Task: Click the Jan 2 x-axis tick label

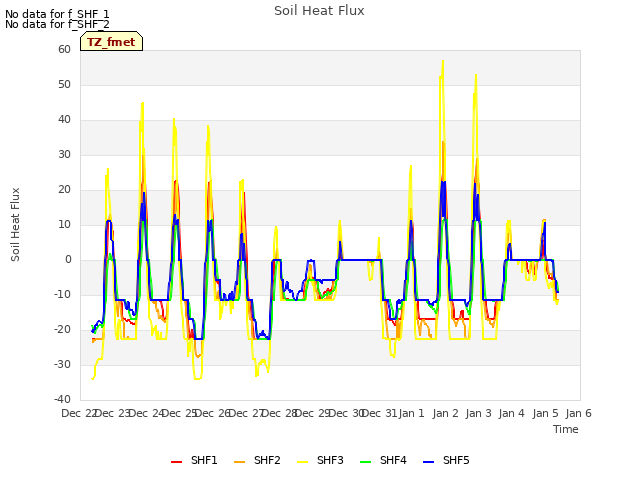Action: tap(445, 413)
